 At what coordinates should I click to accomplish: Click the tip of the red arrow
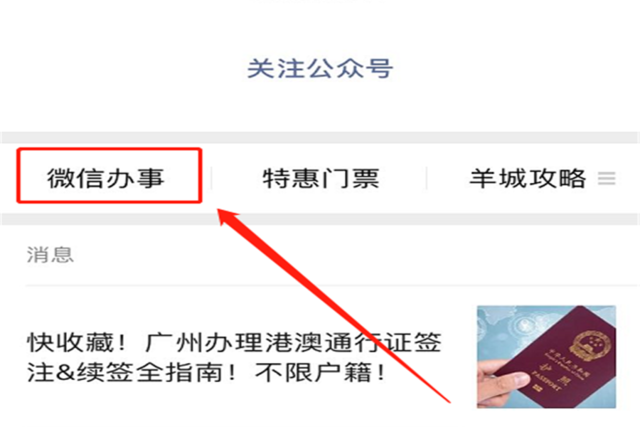(x=219, y=210)
